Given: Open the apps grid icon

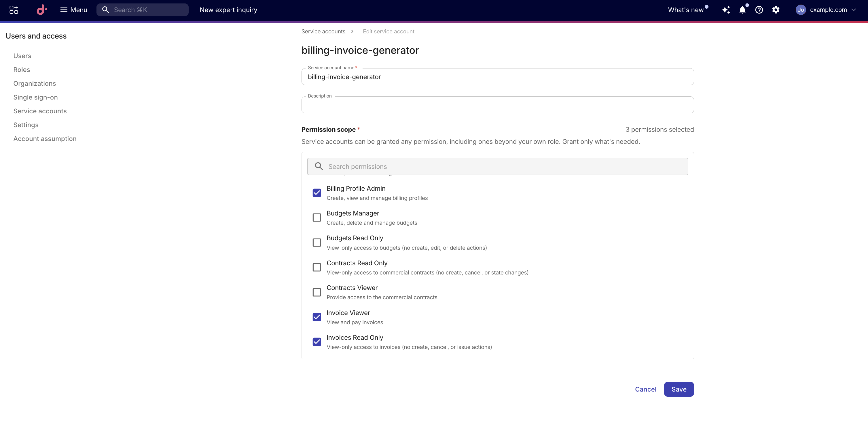Looking at the screenshot, I should pos(14,10).
